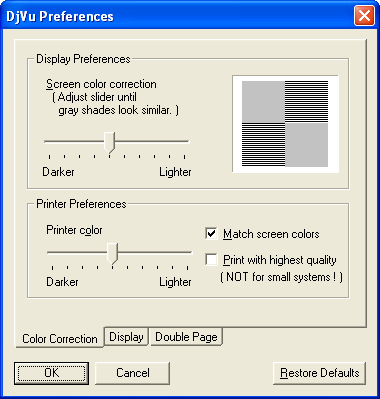This screenshot has height=399, width=380.
Task: Toggle Print with highest quality checkbox
Action: point(211,259)
